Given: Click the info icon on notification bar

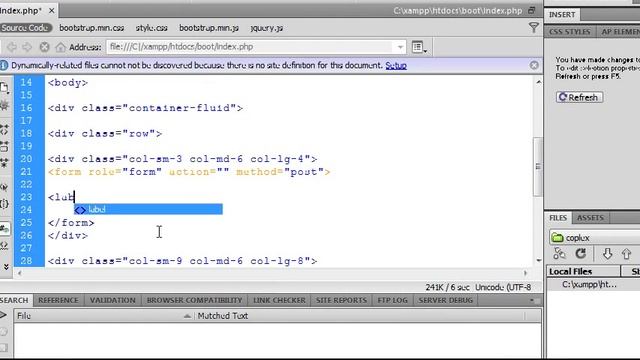Looking at the screenshot, I should (x=4, y=65).
